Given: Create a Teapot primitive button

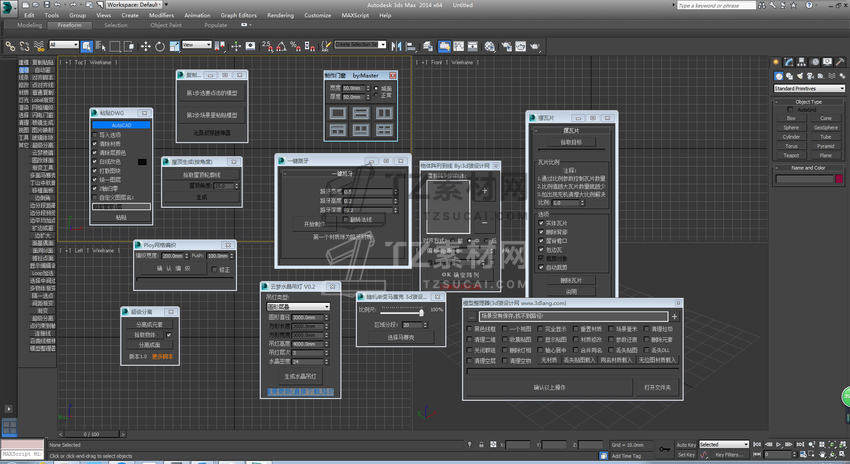Looking at the screenshot, I should tap(791, 155).
